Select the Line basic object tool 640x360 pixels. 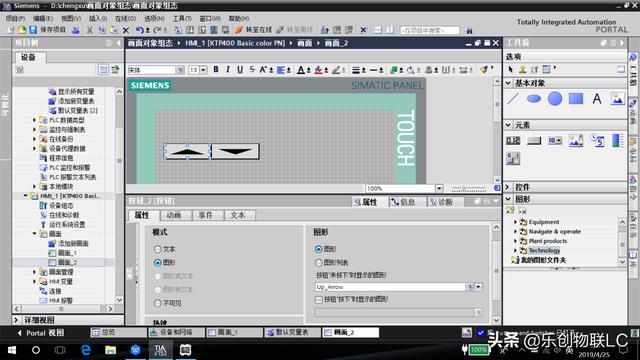(513, 98)
